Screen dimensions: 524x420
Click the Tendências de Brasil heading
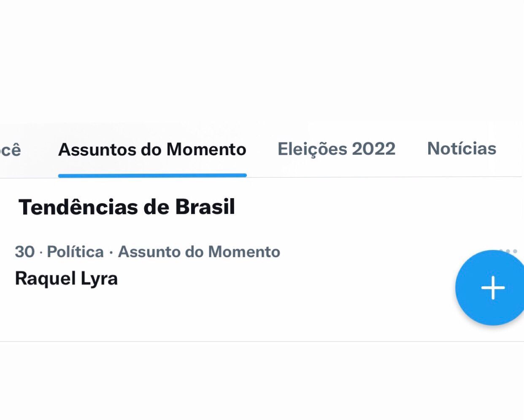pos(127,207)
